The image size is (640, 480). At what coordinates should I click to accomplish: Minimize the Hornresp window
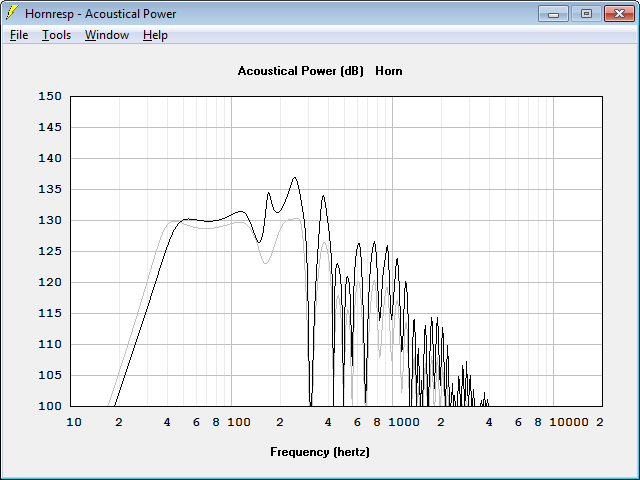pyautogui.click(x=553, y=14)
